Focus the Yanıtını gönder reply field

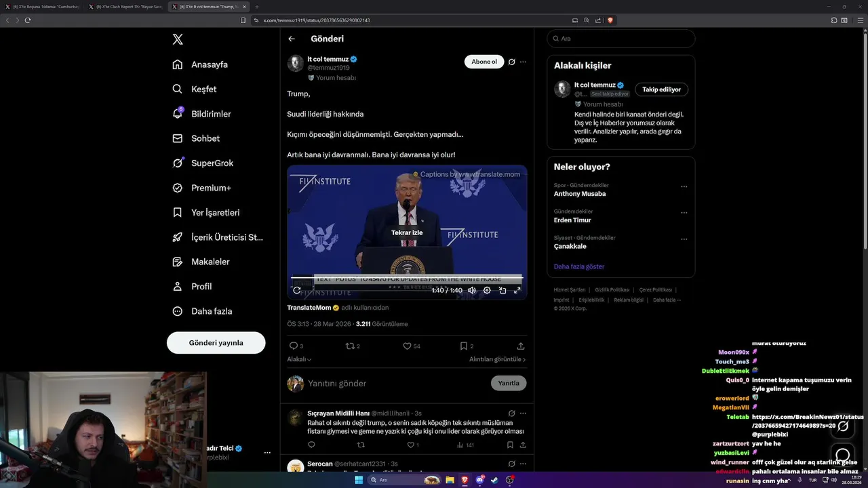coord(397,384)
